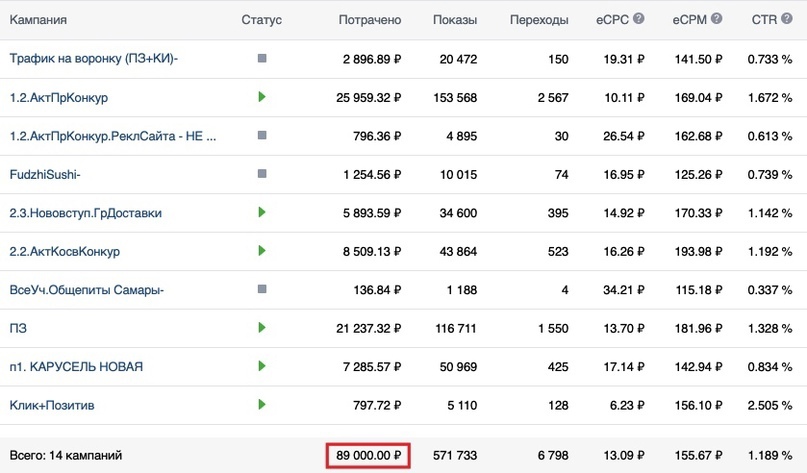Click impressions value 50 969
Image resolution: width=807 pixels, height=473 pixels.
[x=458, y=367]
